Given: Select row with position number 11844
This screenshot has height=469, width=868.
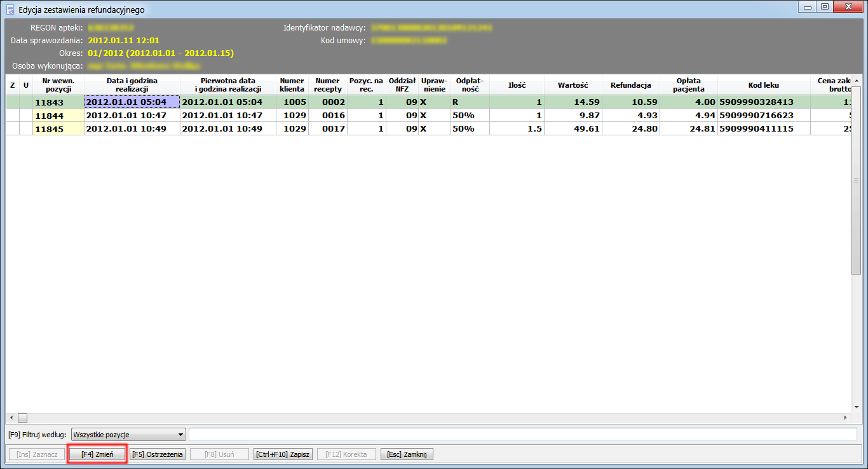Looking at the screenshot, I should pos(429,115).
